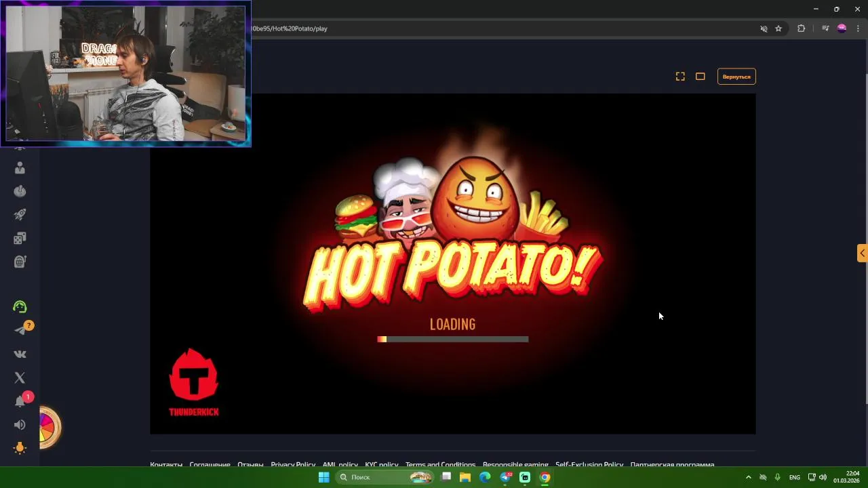Open the Chrome three-dot menu

(858, 28)
